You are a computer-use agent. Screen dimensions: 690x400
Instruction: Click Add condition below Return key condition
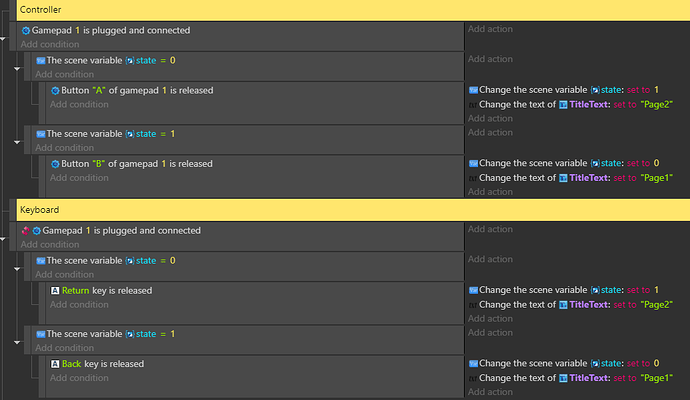[78, 304]
